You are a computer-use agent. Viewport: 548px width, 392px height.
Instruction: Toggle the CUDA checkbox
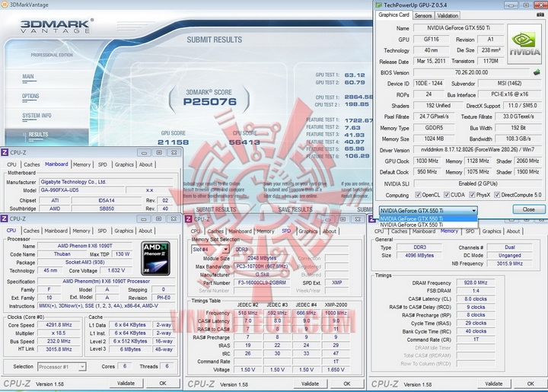pyautogui.click(x=446, y=195)
